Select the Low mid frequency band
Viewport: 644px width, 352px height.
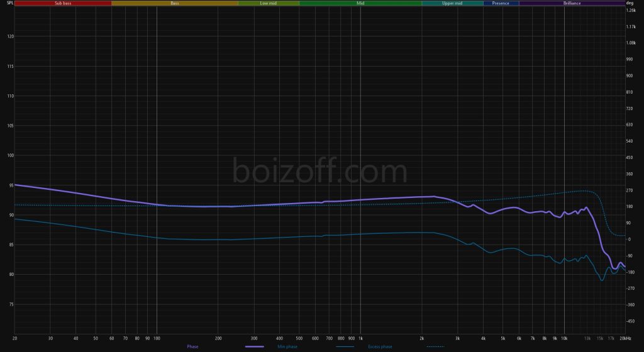(x=269, y=3)
